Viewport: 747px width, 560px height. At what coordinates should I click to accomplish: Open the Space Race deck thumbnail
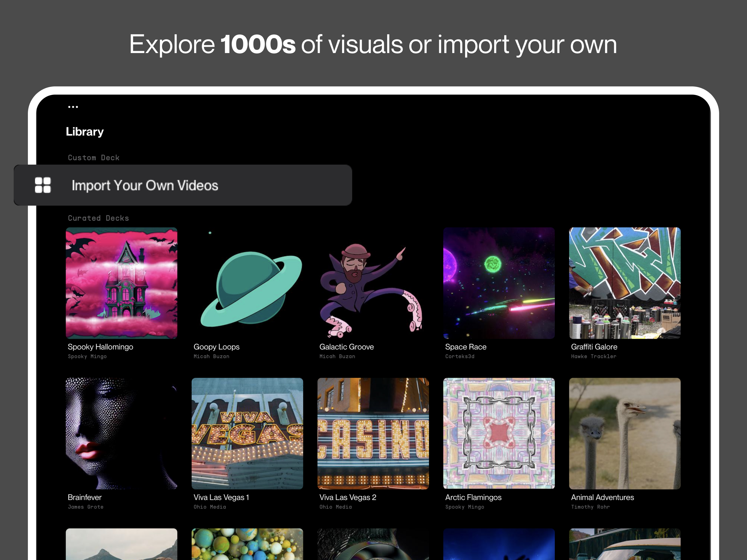pos(499,283)
